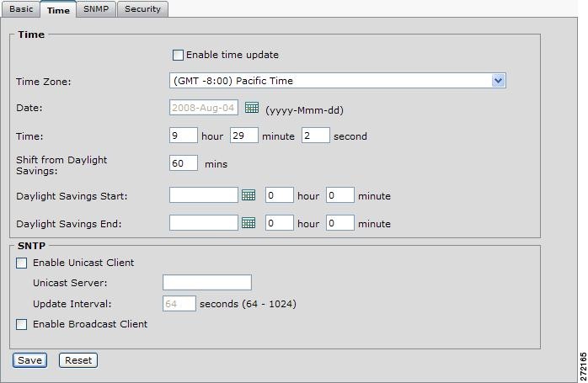588x383 pixels.
Task: Click the "SNTP" group heading
Action: [x=31, y=246]
